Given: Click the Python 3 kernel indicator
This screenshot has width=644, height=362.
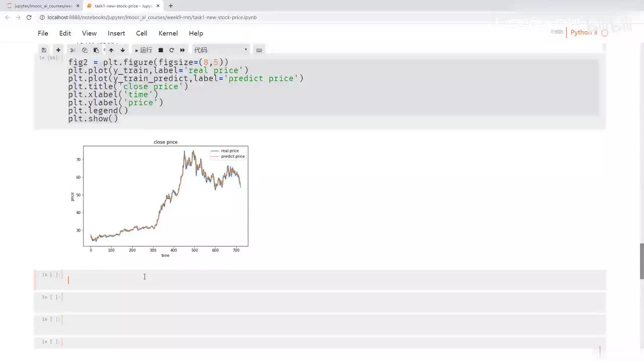Looking at the screenshot, I should (584, 32).
